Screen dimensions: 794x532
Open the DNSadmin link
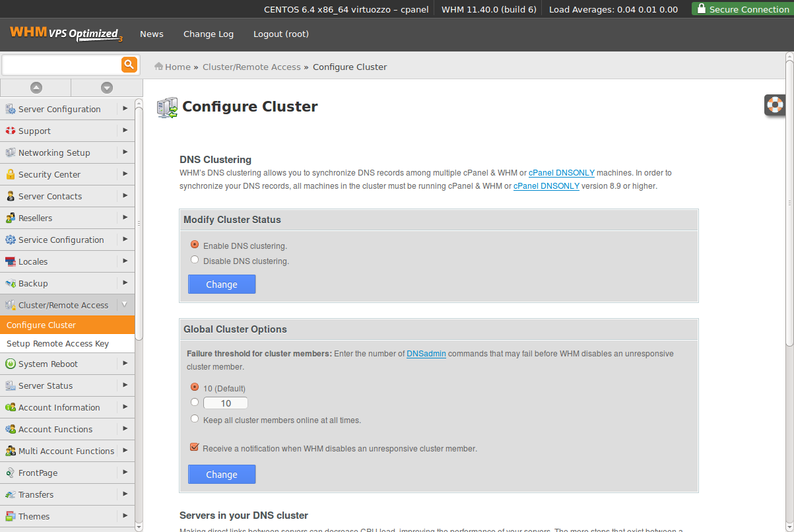[x=426, y=354]
